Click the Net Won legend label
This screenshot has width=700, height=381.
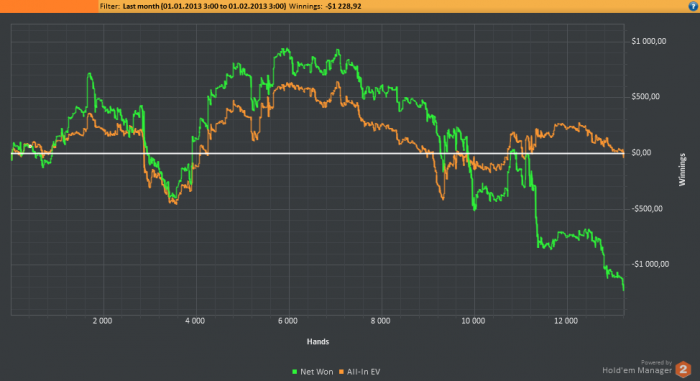[317, 372]
